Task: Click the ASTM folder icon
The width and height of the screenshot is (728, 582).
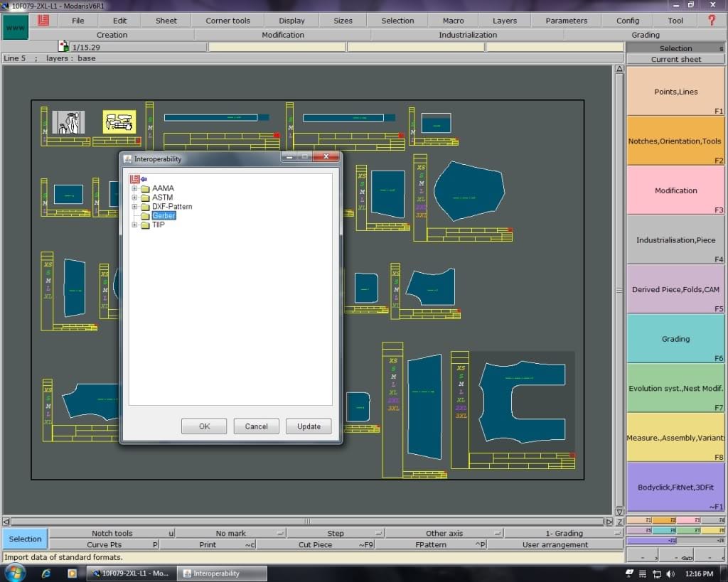Action: click(x=145, y=198)
